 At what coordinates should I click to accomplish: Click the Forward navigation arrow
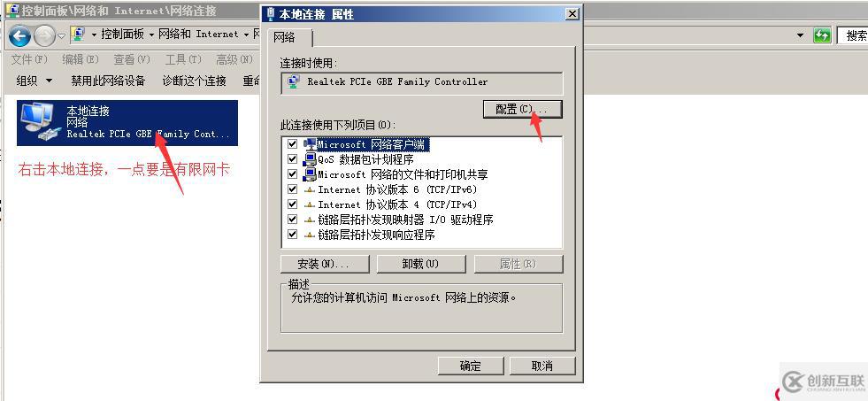(x=44, y=36)
